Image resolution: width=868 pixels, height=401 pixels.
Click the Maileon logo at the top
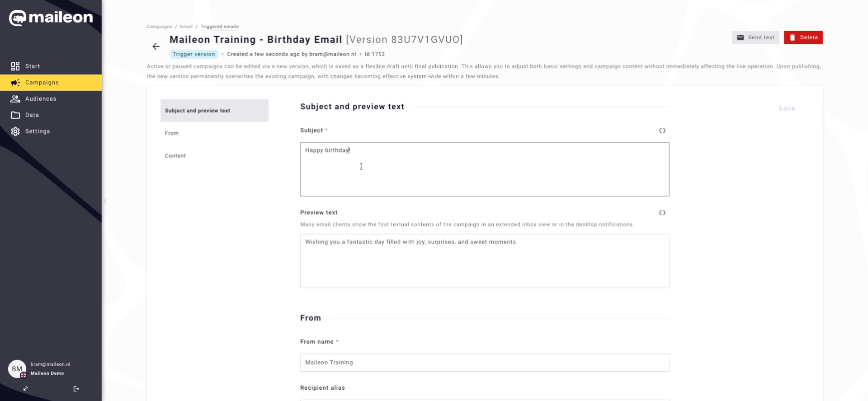tap(51, 18)
